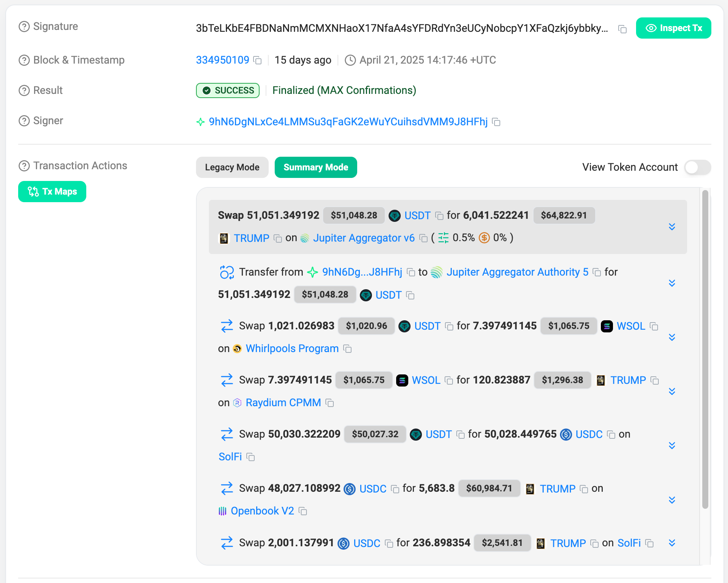Open Signature help tooltip icon
The height and width of the screenshot is (583, 728).
24,26
